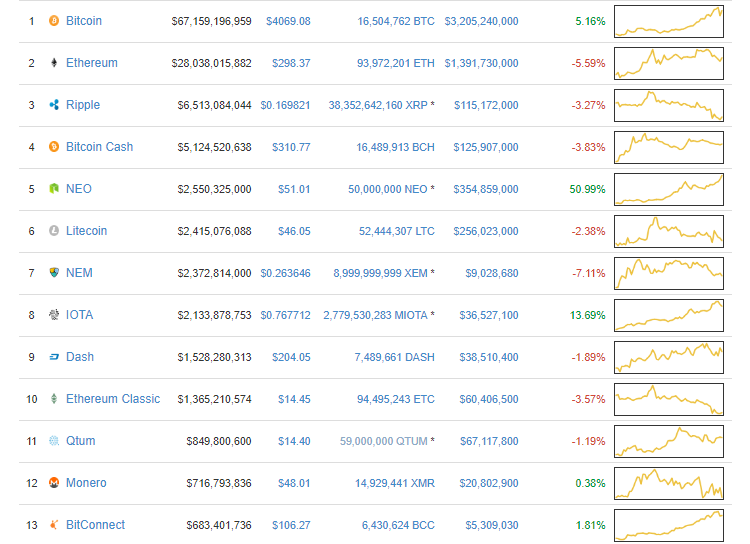Open the NEO price graph sparkline
Viewport: 750px width, 544px height.
[668, 189]
